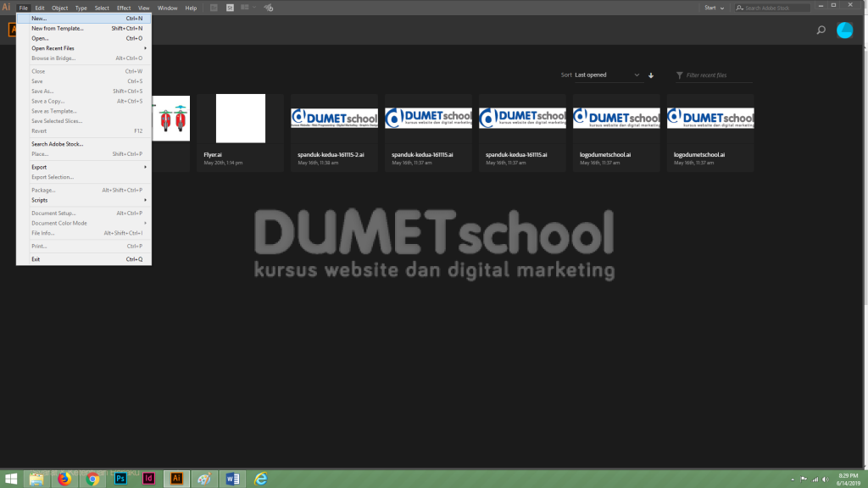The height and width of the screenshot is (488, 868).
Task: Open InDesign from the taskbar
Action: click(148, 479)
